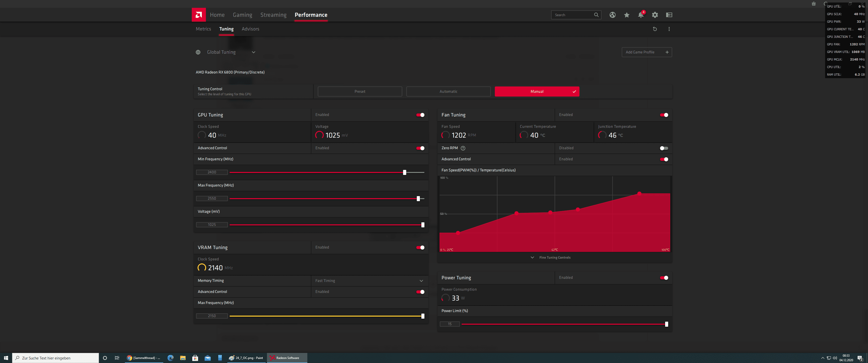
Task: Open Paint 24_7_OC.png taskbar button
Action: pos(246,358)
